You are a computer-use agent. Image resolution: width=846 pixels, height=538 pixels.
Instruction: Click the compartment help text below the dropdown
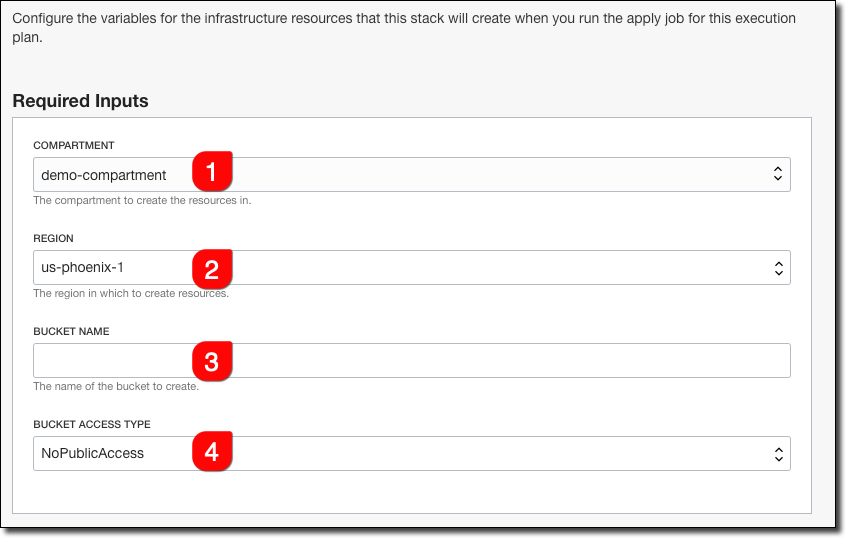(142, 200)
